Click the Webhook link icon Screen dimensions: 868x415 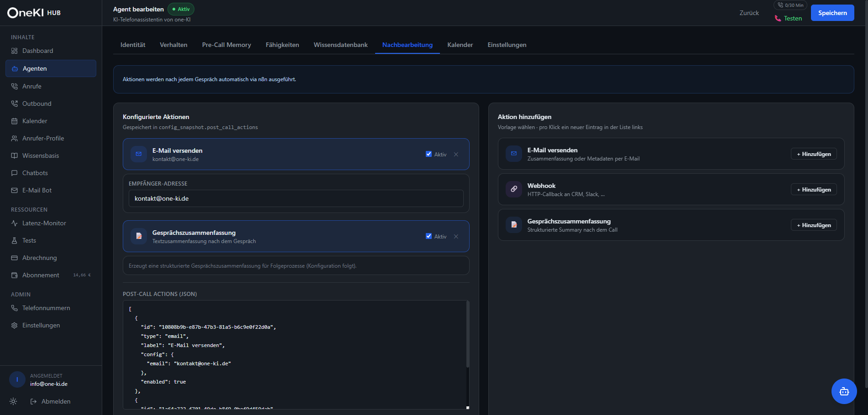point(514,189)
